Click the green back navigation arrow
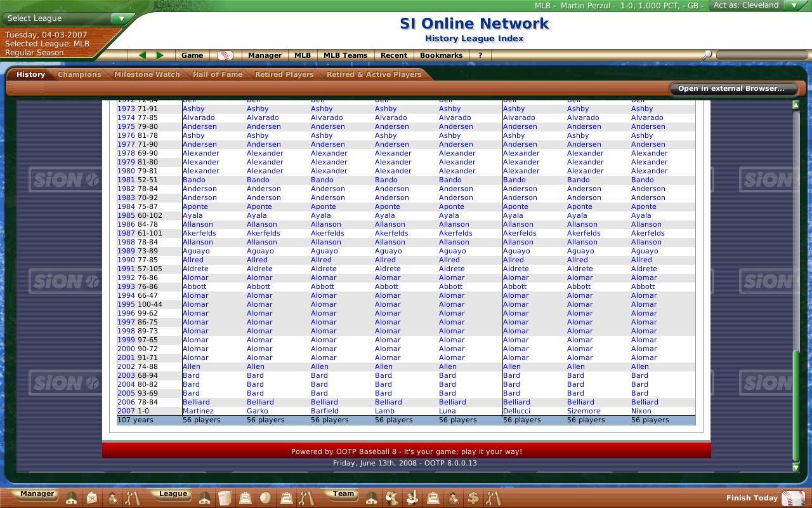 click(142, 55)
